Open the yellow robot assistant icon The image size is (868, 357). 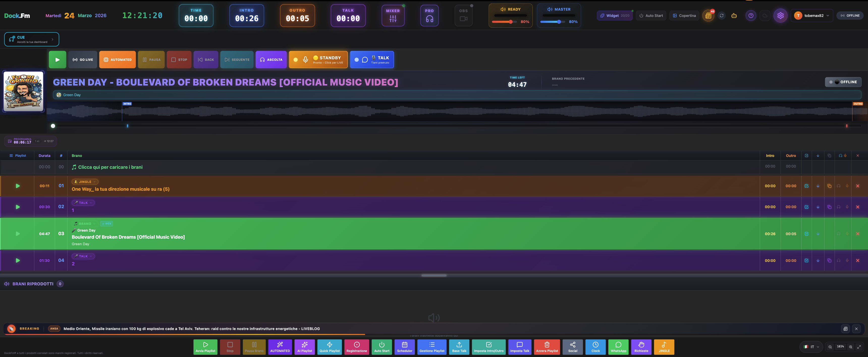click(x=734, y=15)
